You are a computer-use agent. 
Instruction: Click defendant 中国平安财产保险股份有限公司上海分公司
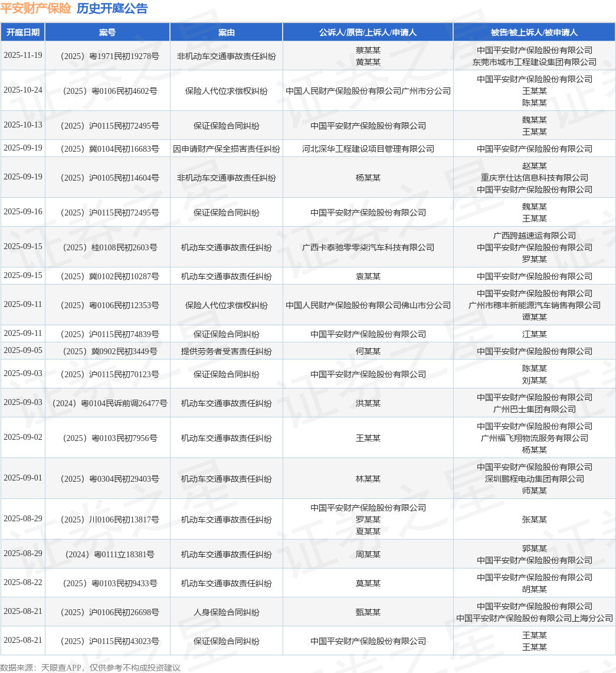[x=534, y=619]
